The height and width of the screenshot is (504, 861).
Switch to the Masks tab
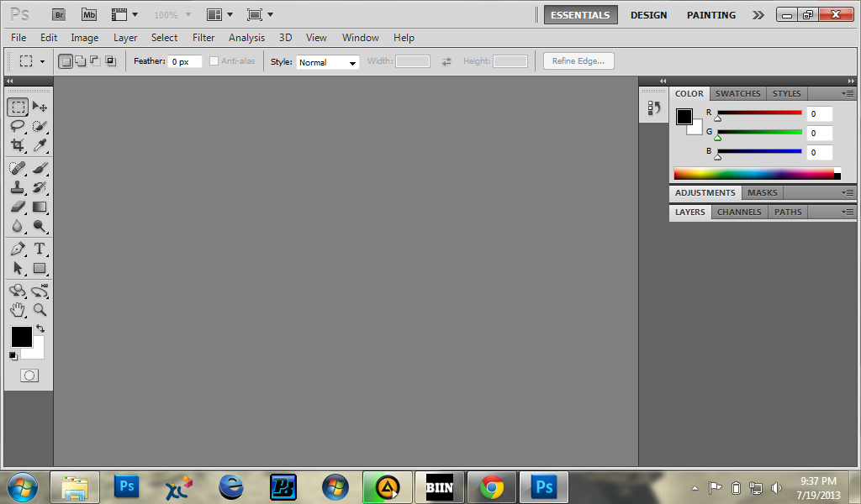tap(762, 192)
